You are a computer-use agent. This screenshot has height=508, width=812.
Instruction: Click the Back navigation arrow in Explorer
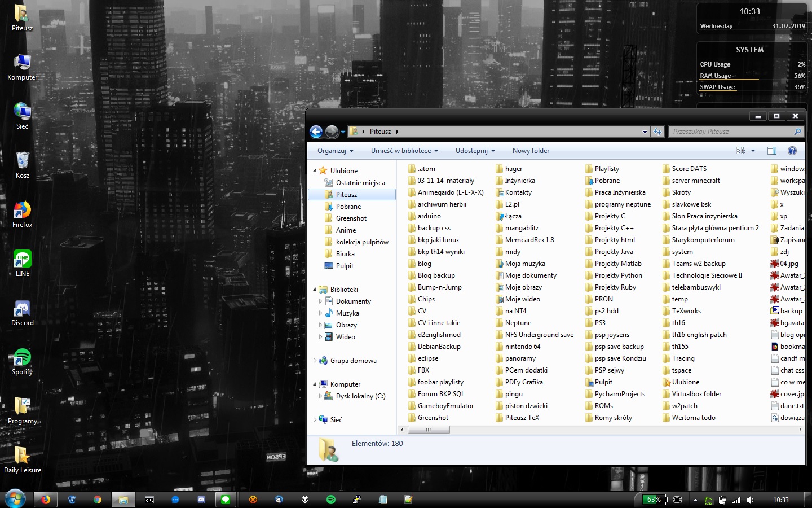tap(316, 132)
